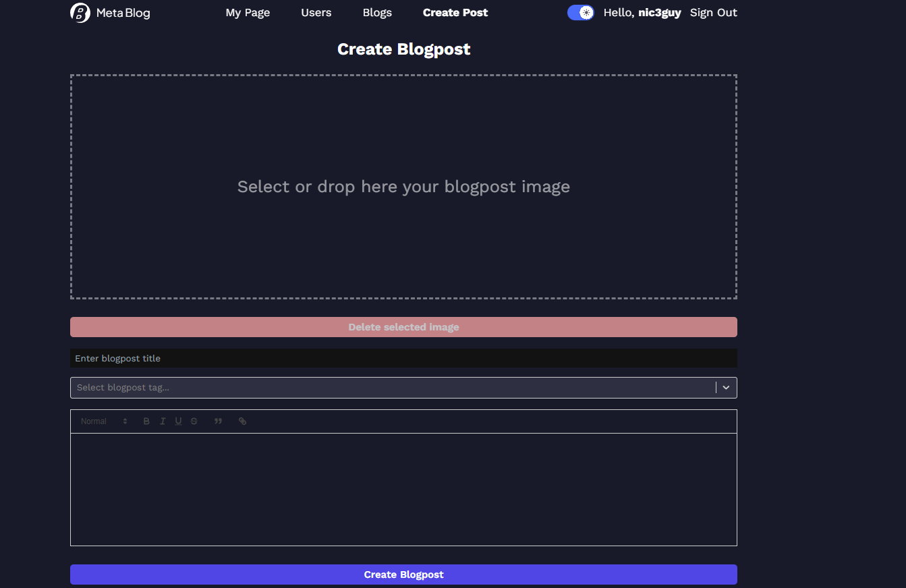
Task: Open the Users page
Action: coord(316,13)
